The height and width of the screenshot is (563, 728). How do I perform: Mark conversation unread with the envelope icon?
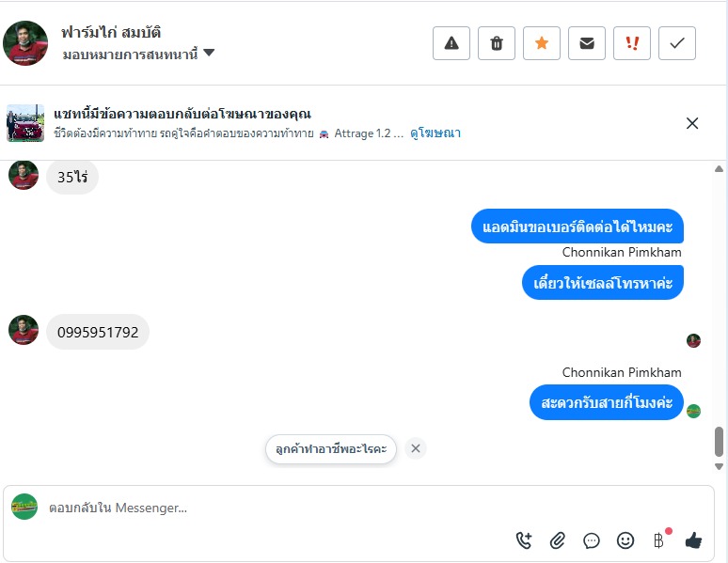[x=587, y=43]
